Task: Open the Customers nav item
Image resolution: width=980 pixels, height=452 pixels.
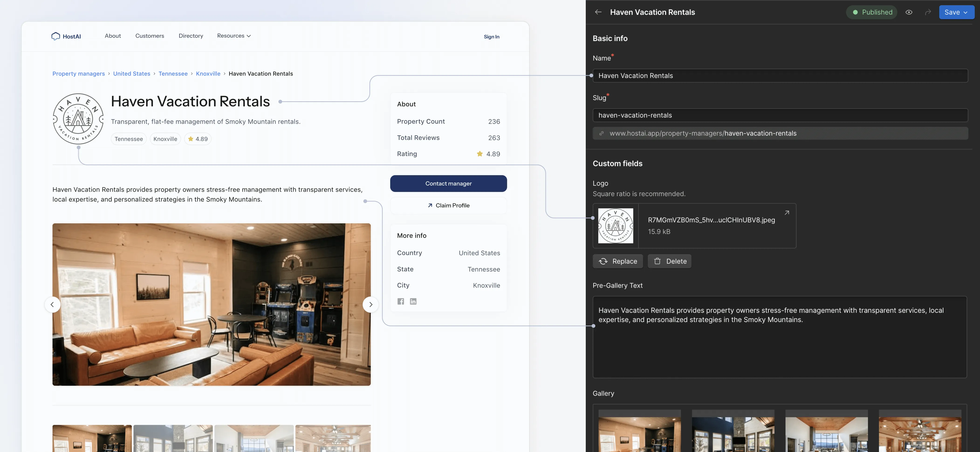Action: 150,36
